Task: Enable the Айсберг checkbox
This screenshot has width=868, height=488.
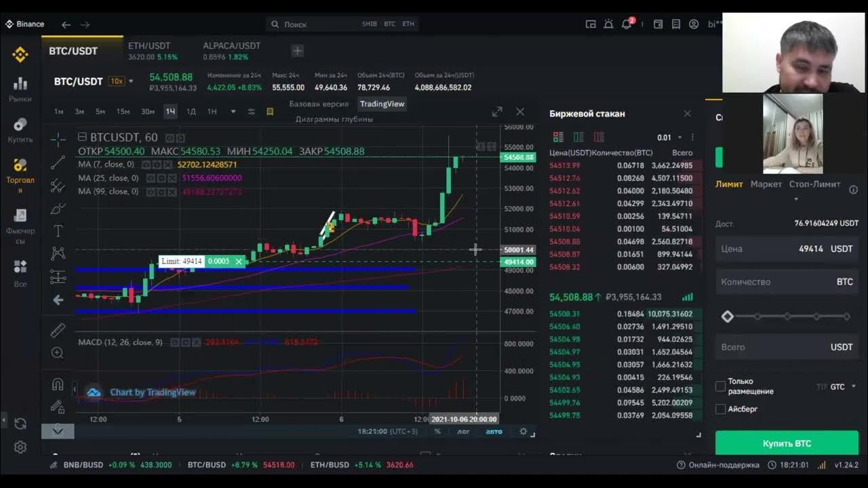Action: [x=720, y=409]
